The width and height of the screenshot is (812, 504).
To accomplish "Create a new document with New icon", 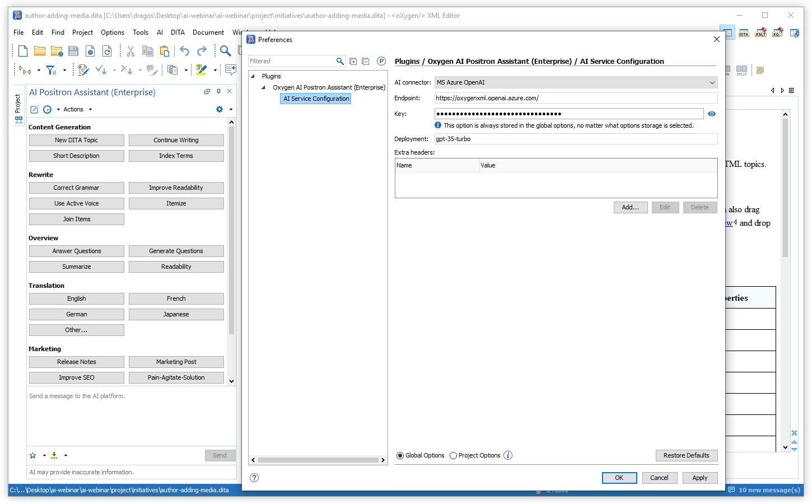I will 23,51.
